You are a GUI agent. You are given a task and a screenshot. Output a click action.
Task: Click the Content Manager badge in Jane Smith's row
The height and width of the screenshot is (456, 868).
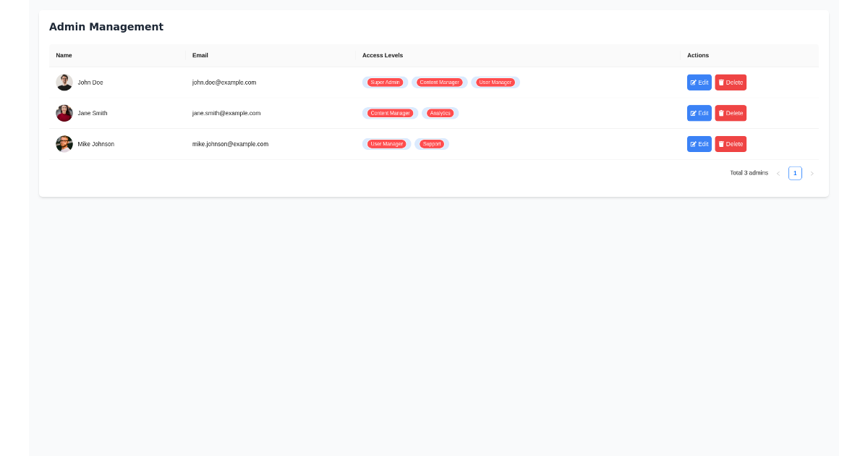click(x=390, y=113)
